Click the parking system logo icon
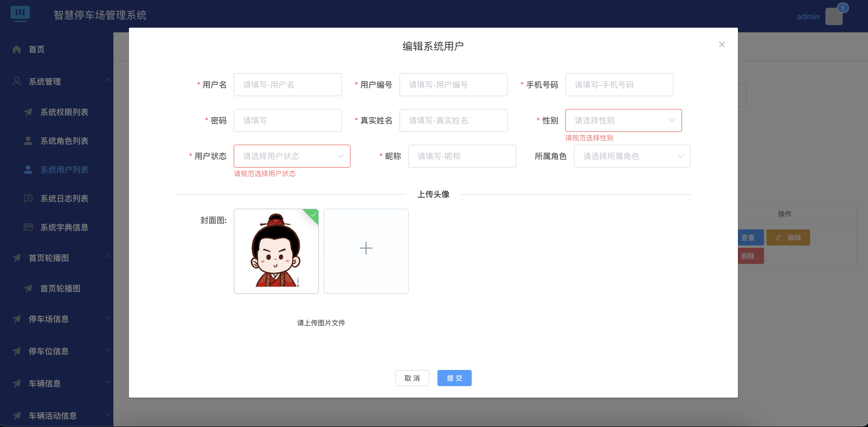 click(x=20, y=14)
